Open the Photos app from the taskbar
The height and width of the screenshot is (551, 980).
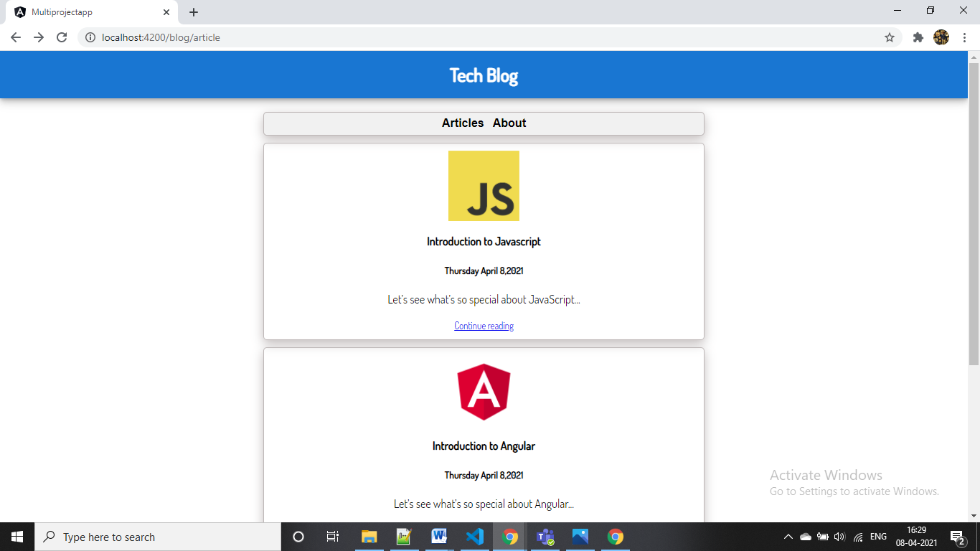coord(580,537)
